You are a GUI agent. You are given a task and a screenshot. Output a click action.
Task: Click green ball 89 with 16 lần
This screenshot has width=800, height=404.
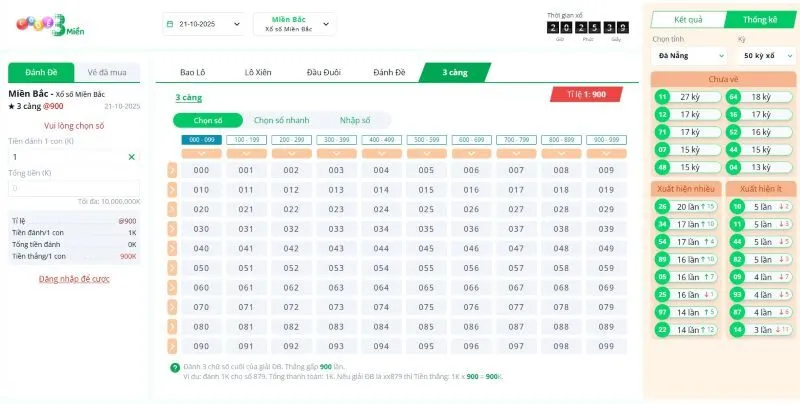coord(662,260)
